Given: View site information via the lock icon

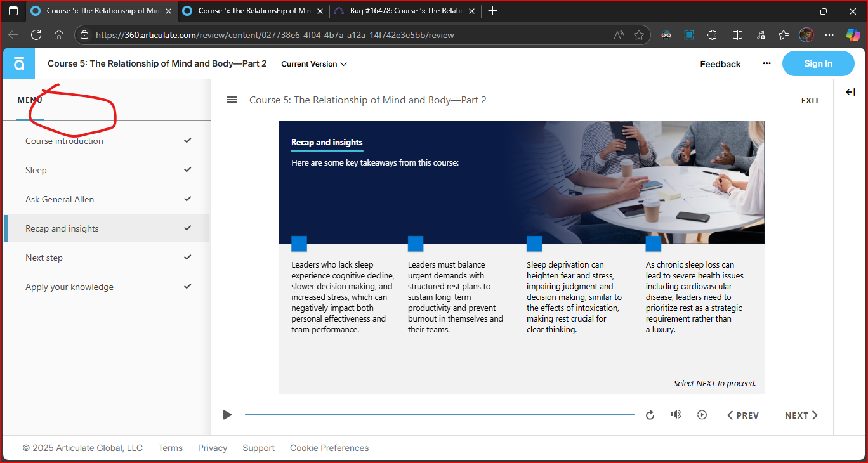Looking at the screenshot, I should pyautogui.click(x=85, y=35).
